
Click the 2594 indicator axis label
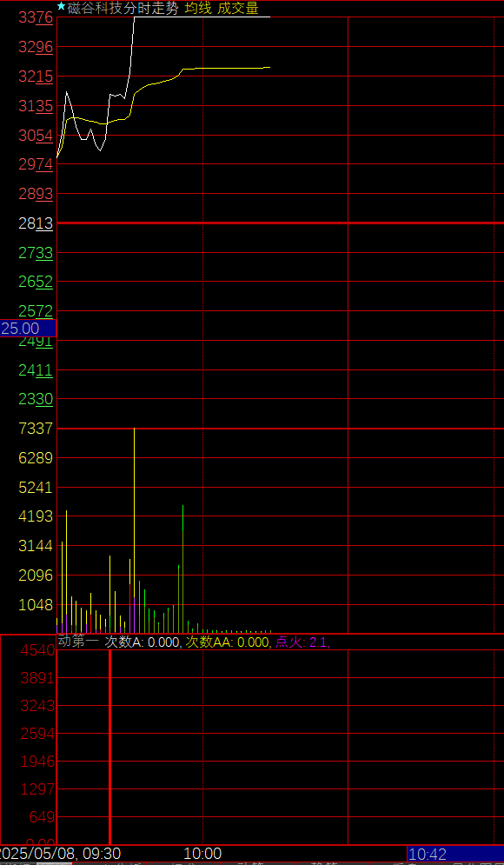(x=38, y=735)
